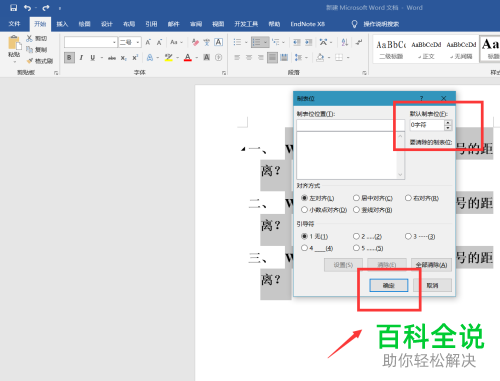Open the Insert ribbon tab

tap(62, 24)
